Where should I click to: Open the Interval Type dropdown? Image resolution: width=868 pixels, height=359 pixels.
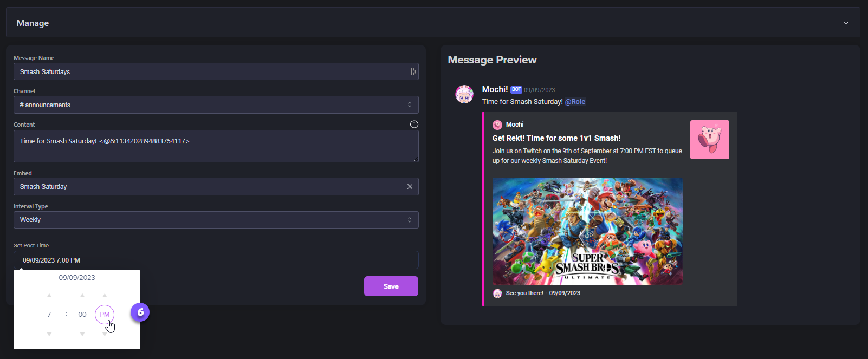pyautogui.click(x=216, y=220)
